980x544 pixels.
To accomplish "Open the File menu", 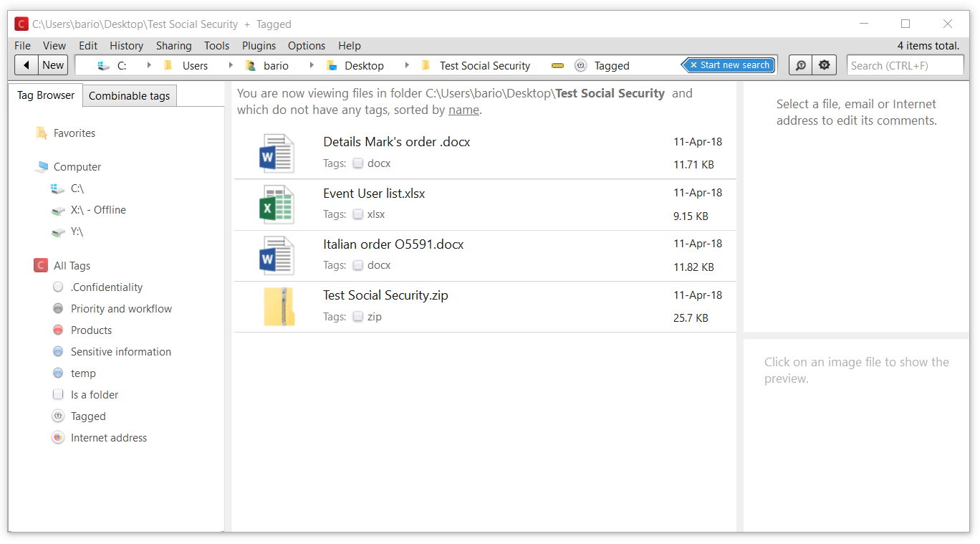I will pyautogui.click(x=23, y=45).
